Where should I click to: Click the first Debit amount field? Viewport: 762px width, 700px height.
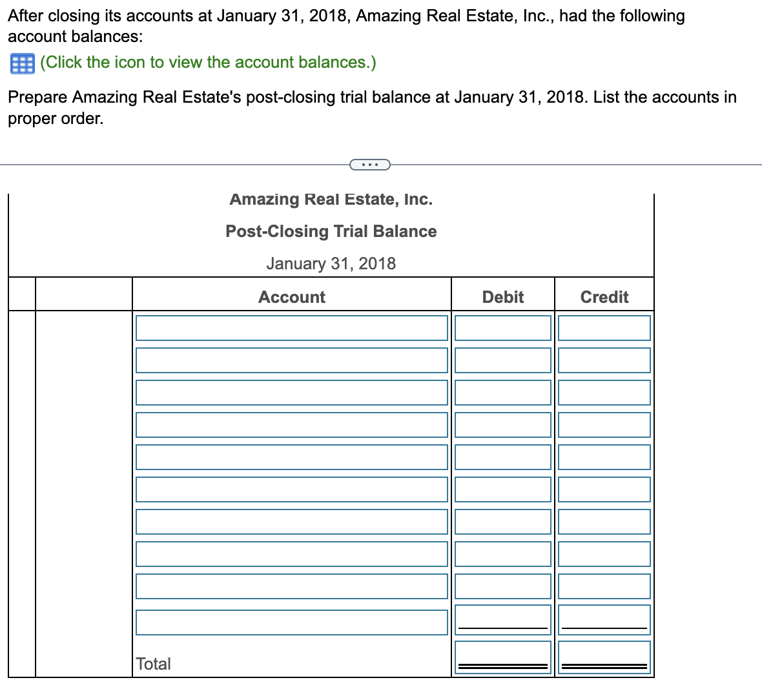[x=502, y=327]
